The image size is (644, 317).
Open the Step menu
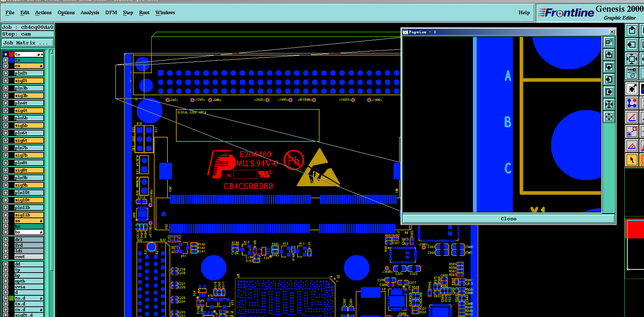[x=128, y=12]
